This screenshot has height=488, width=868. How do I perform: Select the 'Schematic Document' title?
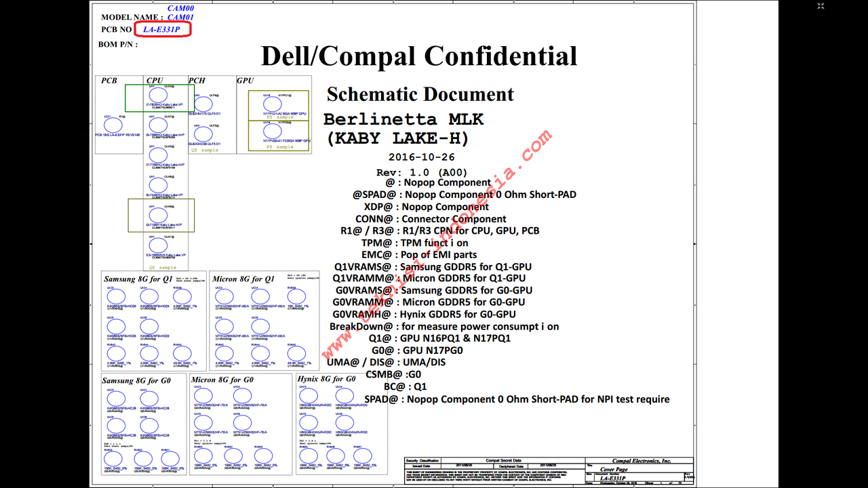[x=420, y=94]
